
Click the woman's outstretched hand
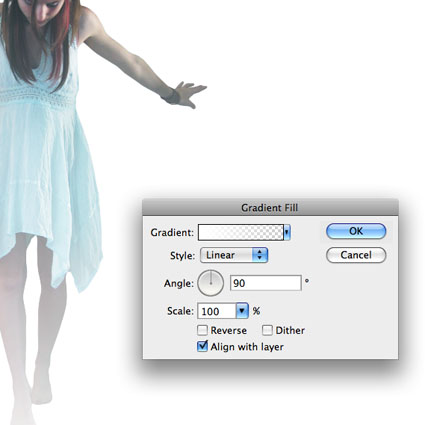[x=189, y=93]
